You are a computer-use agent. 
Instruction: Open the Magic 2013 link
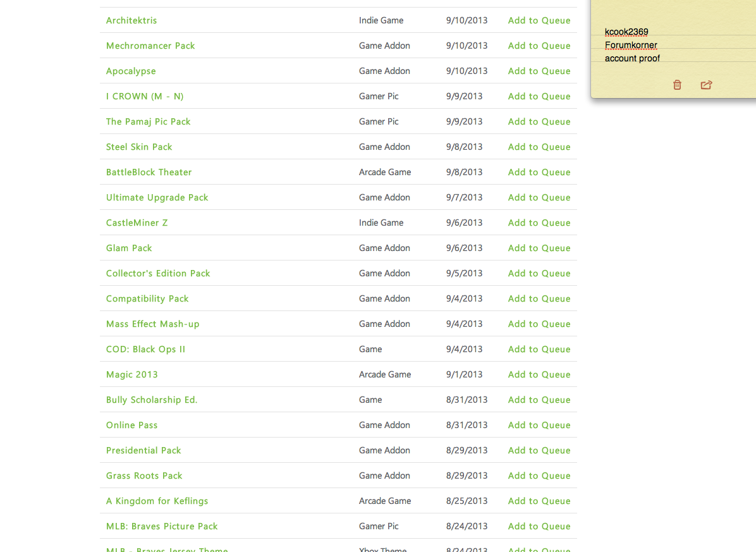pyautogui.click(x=131, y=374)
